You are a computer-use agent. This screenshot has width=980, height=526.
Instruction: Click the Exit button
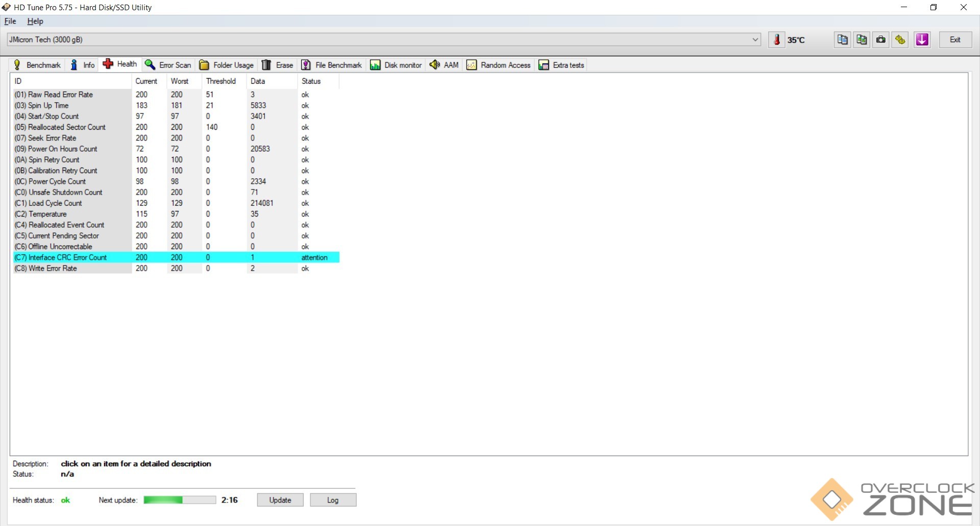pos(955,40)
